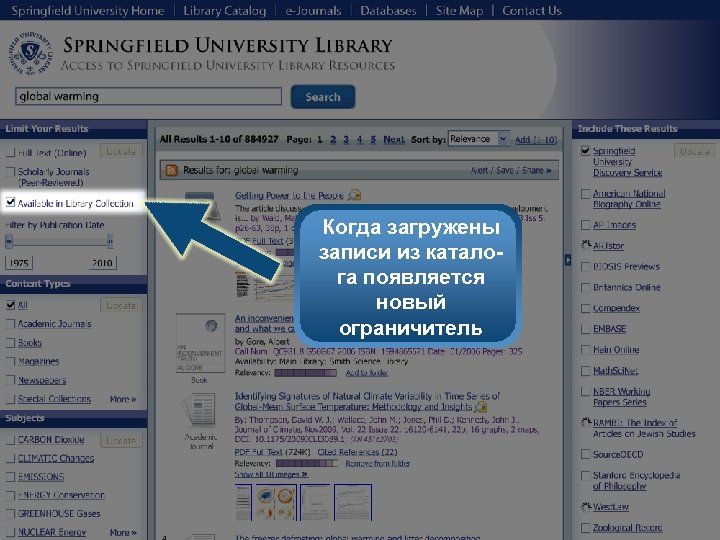720x540 pixels.
Task: Click the icon after Methodology and Insights title
Action: coord(481,407)
